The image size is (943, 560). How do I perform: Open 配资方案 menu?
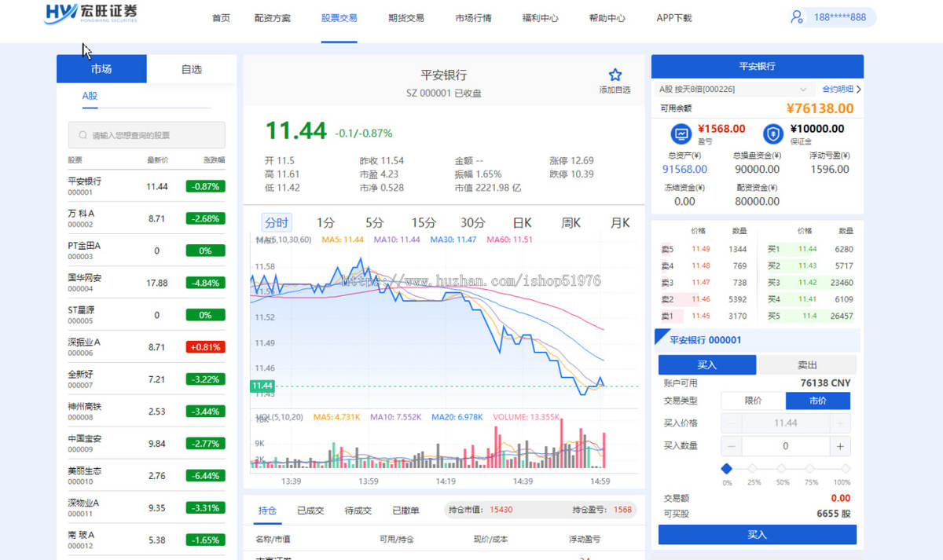(273, 17)
